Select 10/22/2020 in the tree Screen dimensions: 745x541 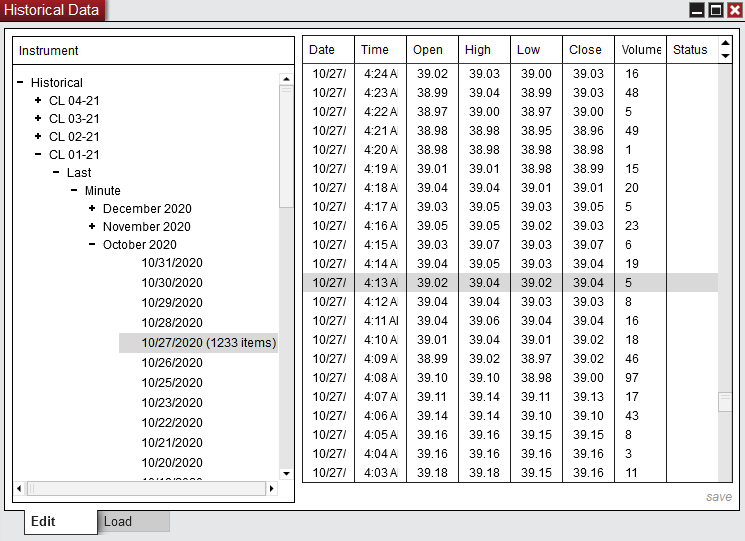pyautogui.click(x=172, y=422)
